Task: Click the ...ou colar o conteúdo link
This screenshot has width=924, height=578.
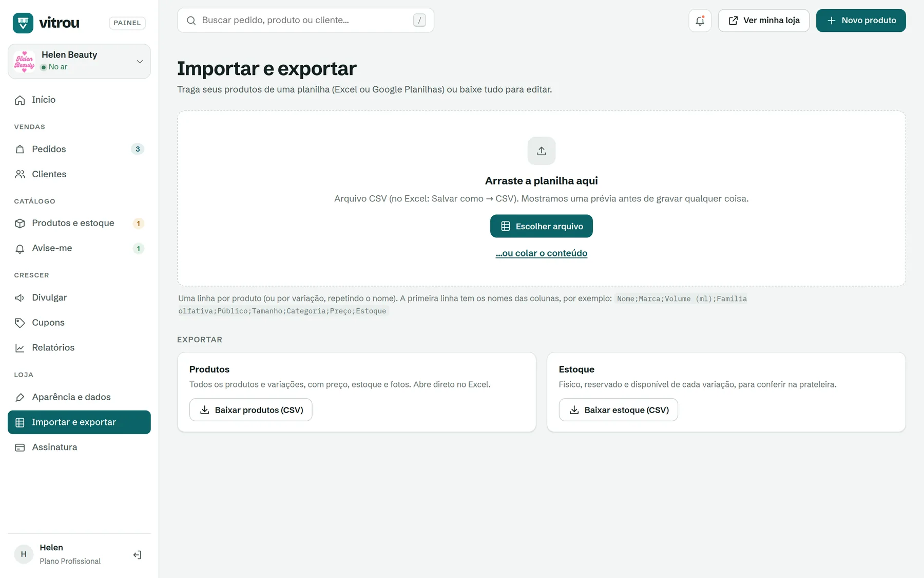Action: 542,253
